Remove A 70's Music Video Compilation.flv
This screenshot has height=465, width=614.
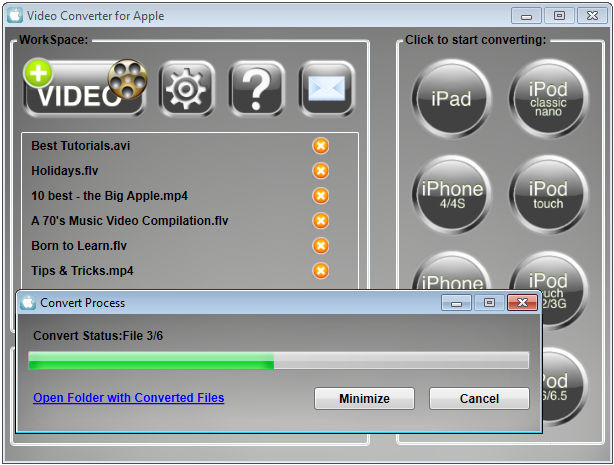[321, 221]
